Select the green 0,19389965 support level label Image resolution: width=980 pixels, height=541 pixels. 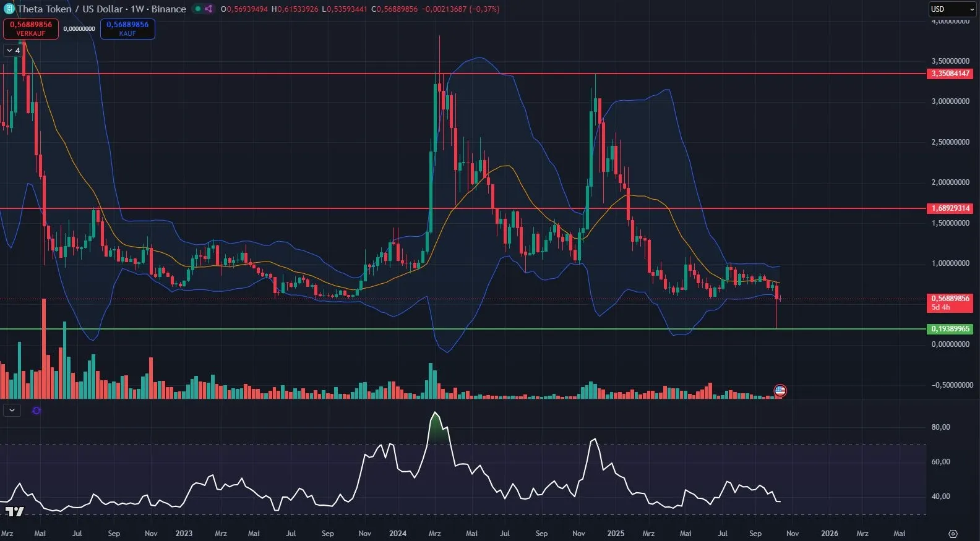coord(950,329)
